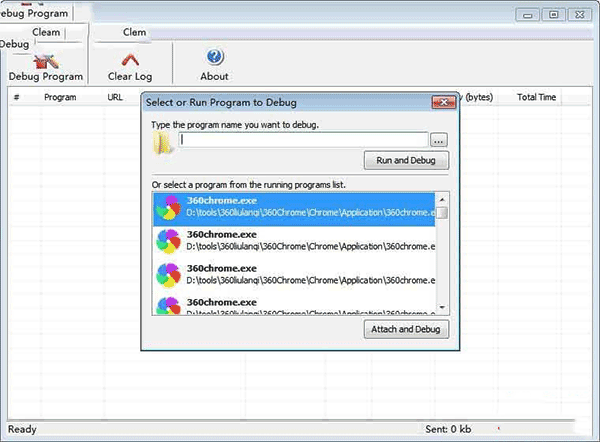
Task: Close the Select or Run Program dialog
Action: pos(443,102)
